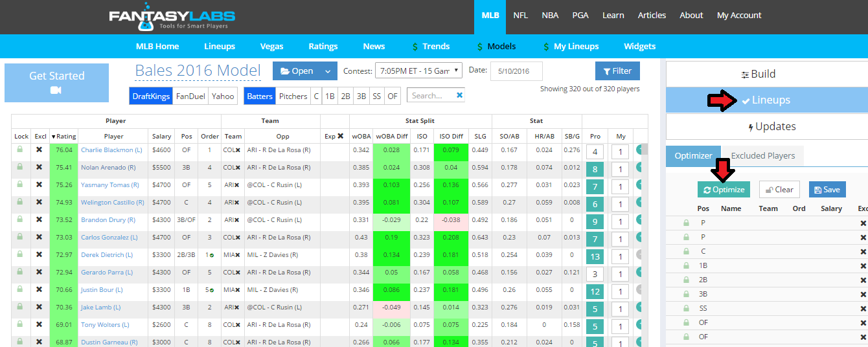Image resolution: width=868 pixels, height=347 pixels.
Task: Click the lock icon on the optimizer C slot
Action: pos(686,251)
